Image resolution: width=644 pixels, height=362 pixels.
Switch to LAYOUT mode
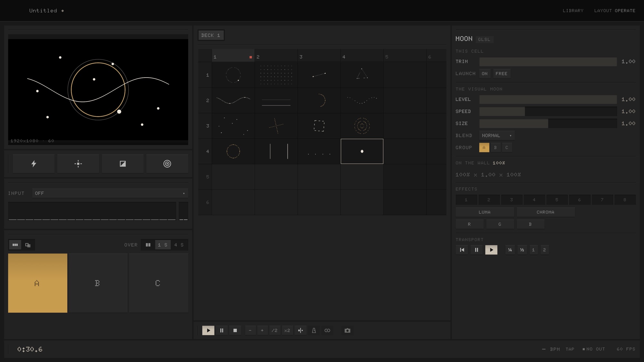pyautogui.click(x=603, y=11)
